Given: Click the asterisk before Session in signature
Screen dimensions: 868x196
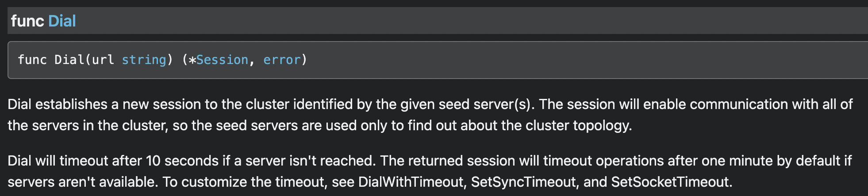Looking at the screenshot, I should [x=192, y=60].
